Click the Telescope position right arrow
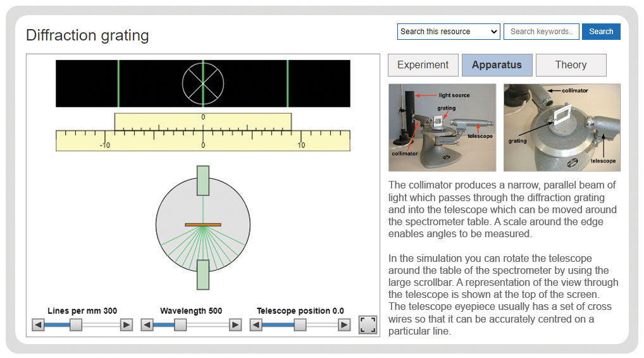Viewport: 644px width, 358px height. pos(344,325)
